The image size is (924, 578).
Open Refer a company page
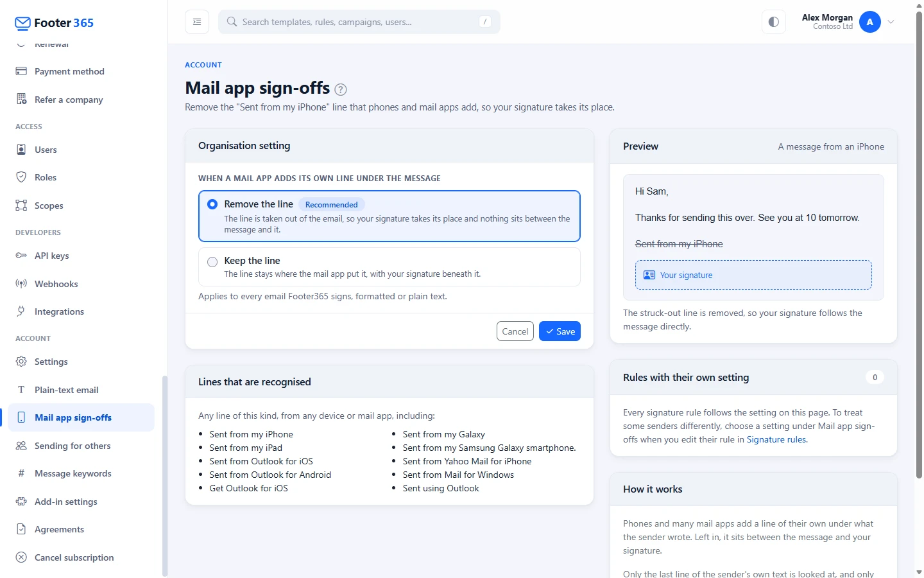(81, 100)
